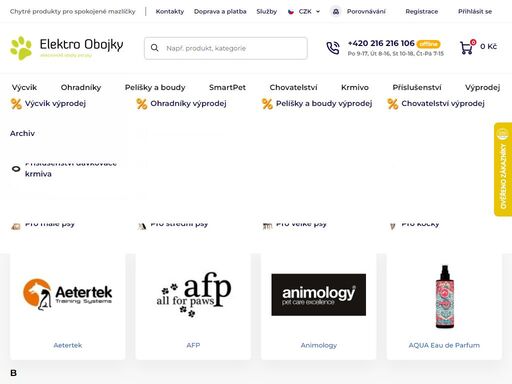Focus the product search input field
This screenshot has height=384, width=512.
226,48
